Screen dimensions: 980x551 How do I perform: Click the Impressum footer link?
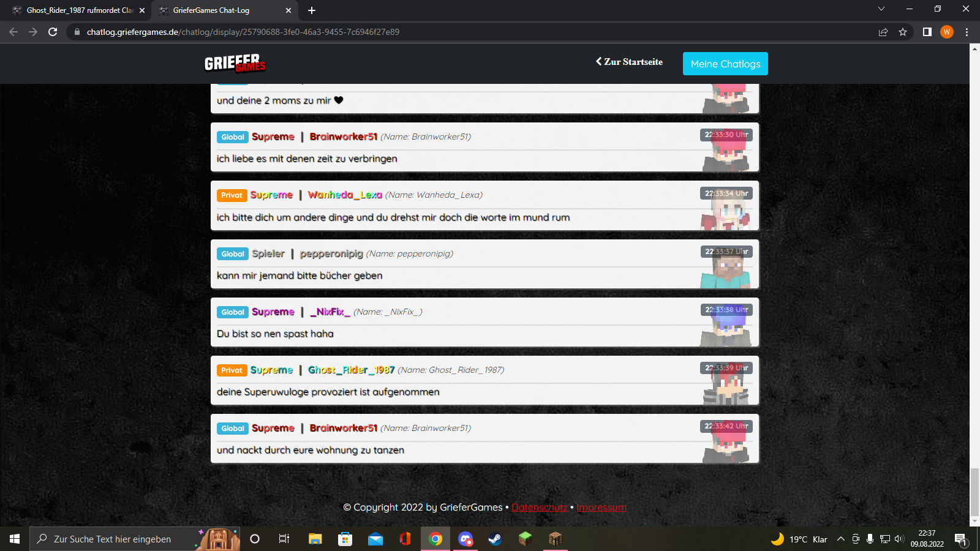(x=601, y=507)
